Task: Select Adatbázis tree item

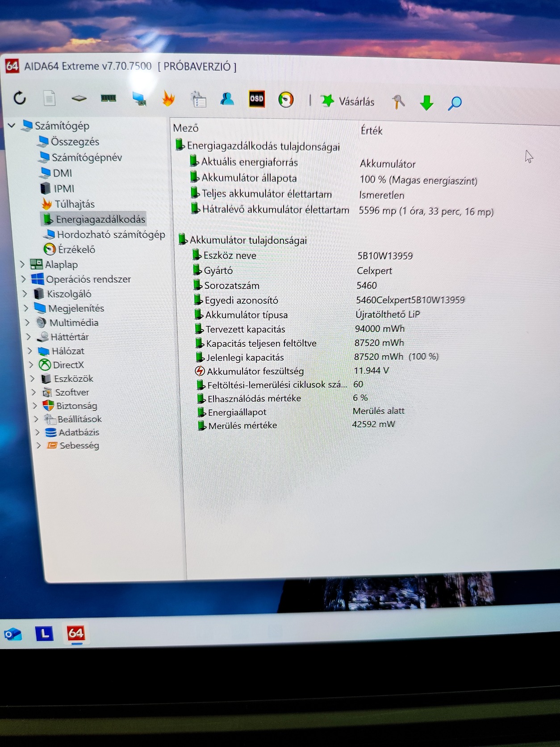Action: coord(72,432)
